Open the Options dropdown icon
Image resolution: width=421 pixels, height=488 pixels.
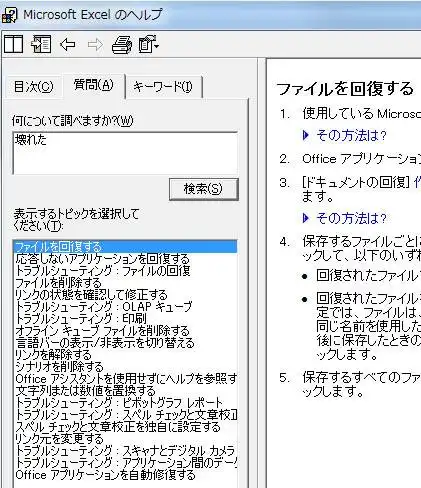click(149, 44)
